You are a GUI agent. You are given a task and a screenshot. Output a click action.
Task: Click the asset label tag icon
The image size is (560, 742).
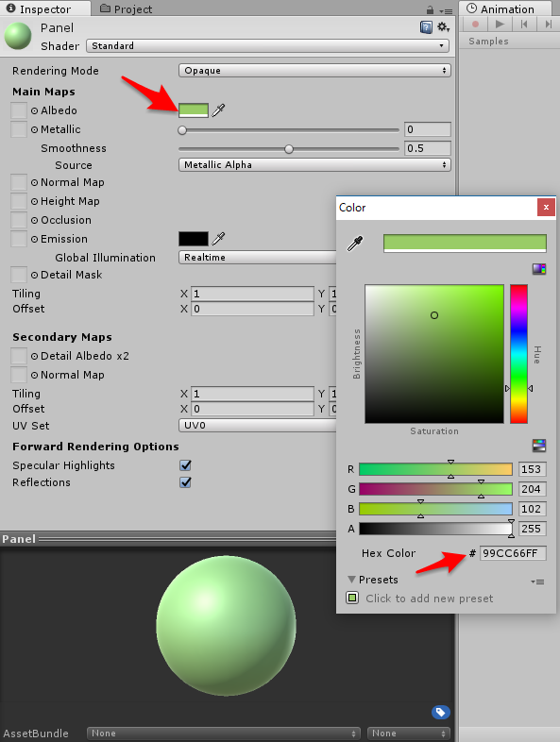(x=441, y=712)
